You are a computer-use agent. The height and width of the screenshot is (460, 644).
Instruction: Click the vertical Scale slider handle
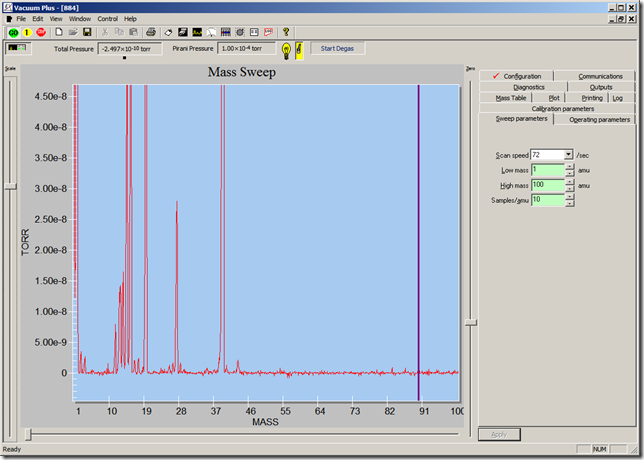point(10,186)
